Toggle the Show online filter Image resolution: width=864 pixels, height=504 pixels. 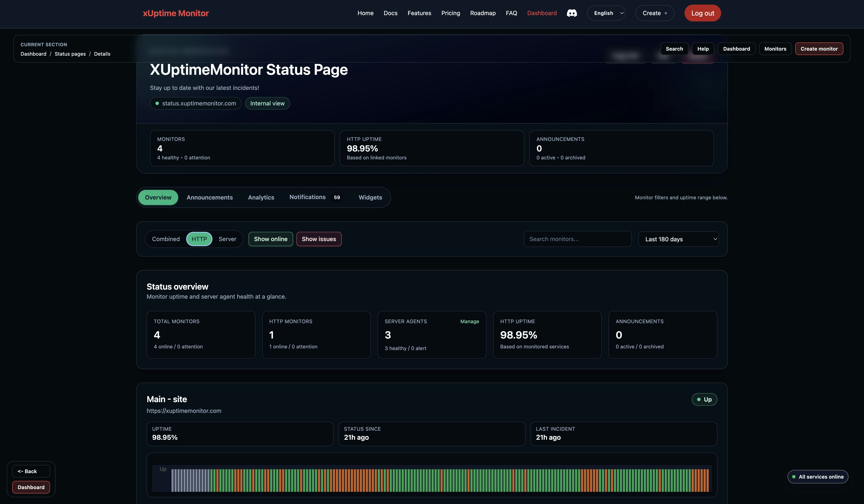[x=270, y=239]
